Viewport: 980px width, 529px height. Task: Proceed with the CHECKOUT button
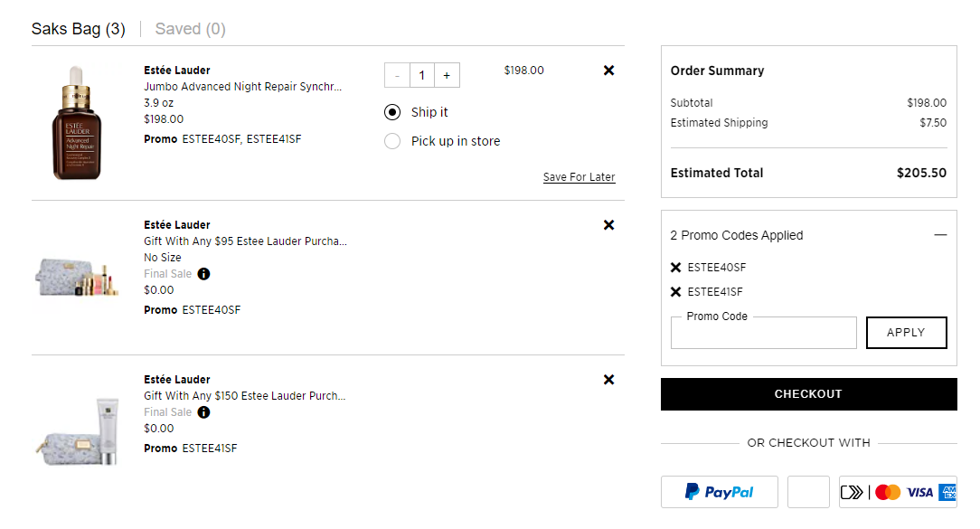point(809,394)
